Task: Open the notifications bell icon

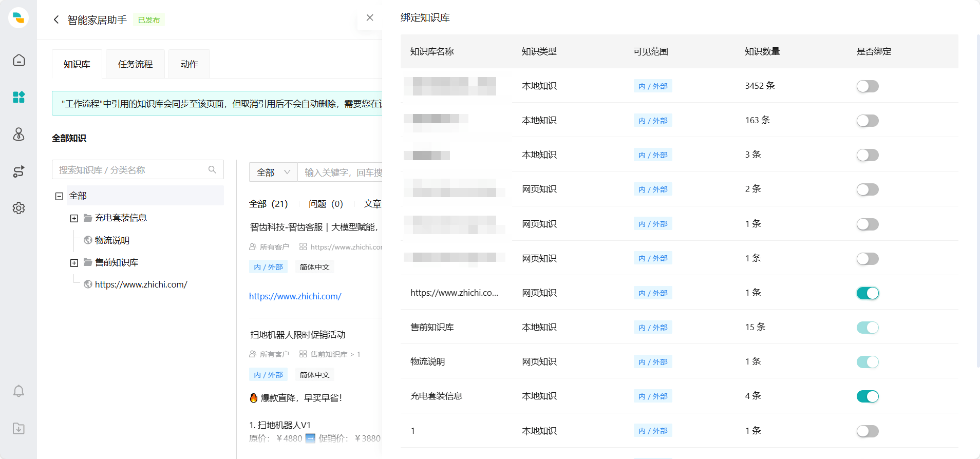Action: pyautogui.click(x=18, y=391)
